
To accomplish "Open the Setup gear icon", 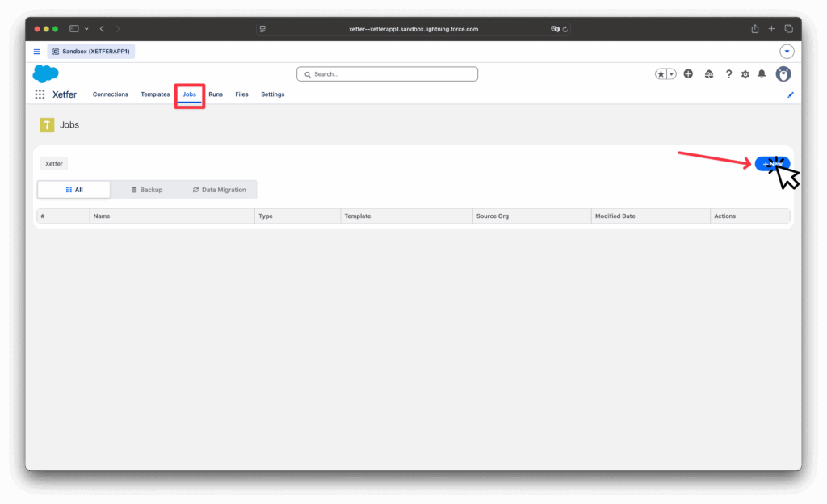I will tap(745, 74).
